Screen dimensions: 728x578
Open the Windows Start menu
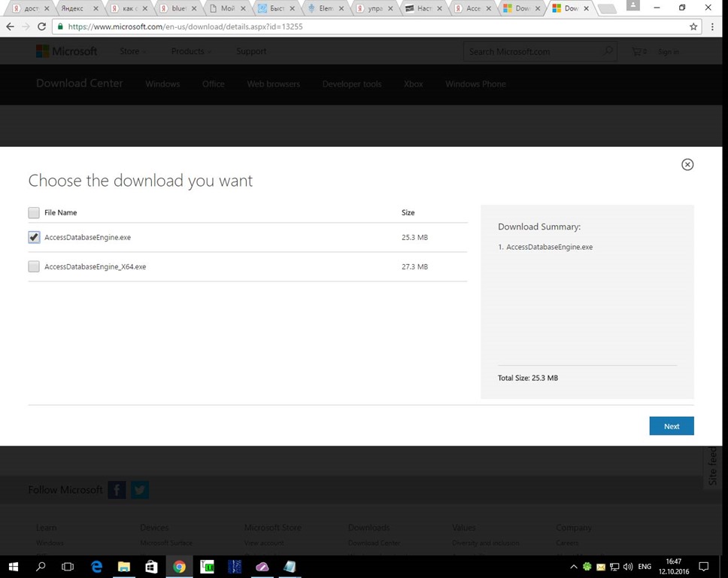[x=14, y=567]
